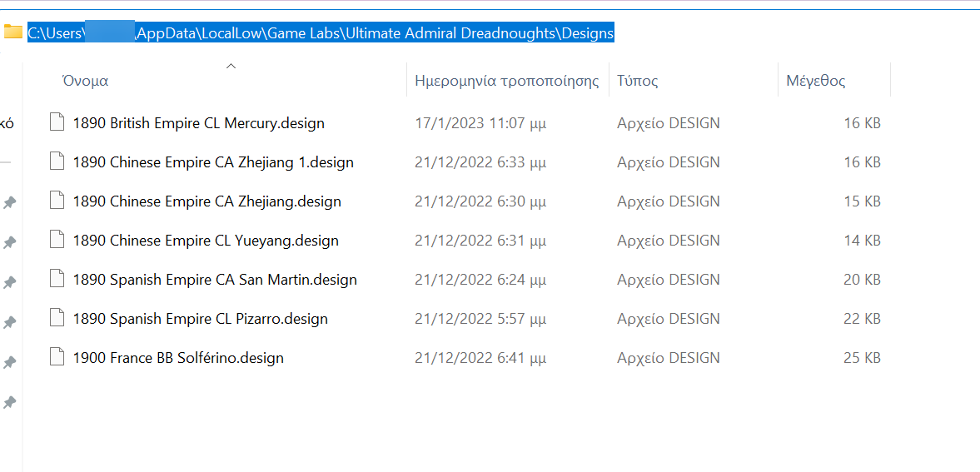Select file 1900 France BB Solférino.design

(x=178, y=358)
